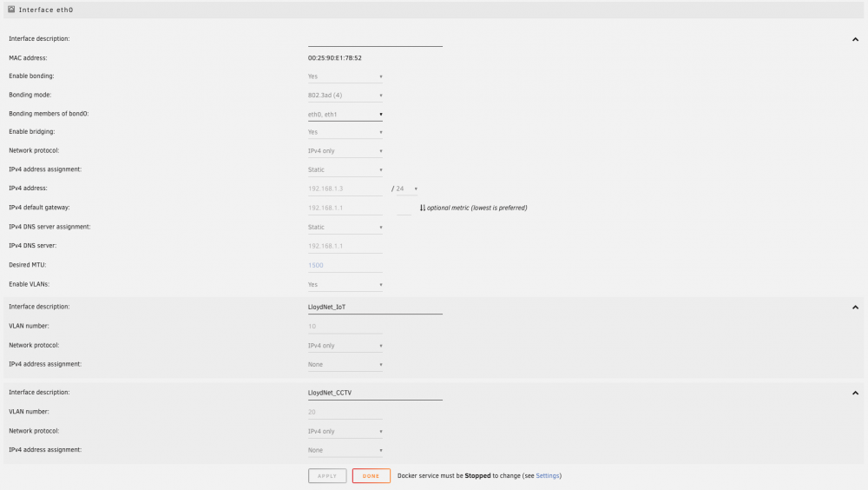Screen dimensions: 868x490
Task: Click the 'Enable VLANs:' label
Action: [30, 284]
